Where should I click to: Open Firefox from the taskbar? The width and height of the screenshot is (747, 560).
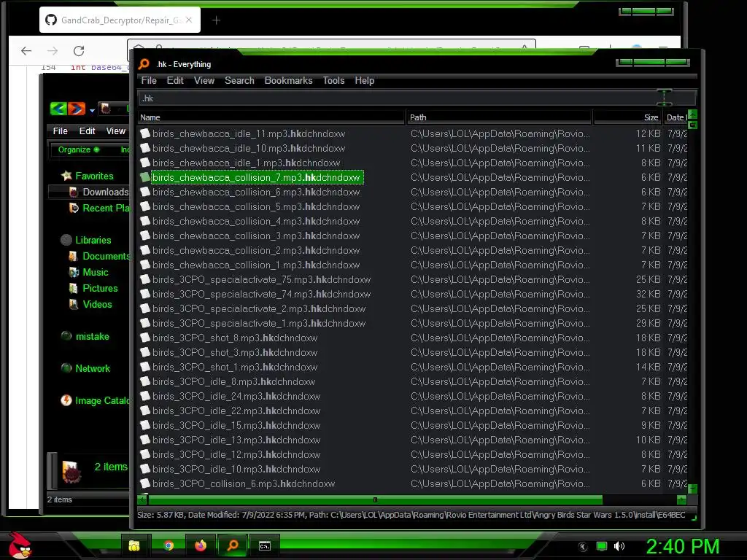[x=201, y=545]
